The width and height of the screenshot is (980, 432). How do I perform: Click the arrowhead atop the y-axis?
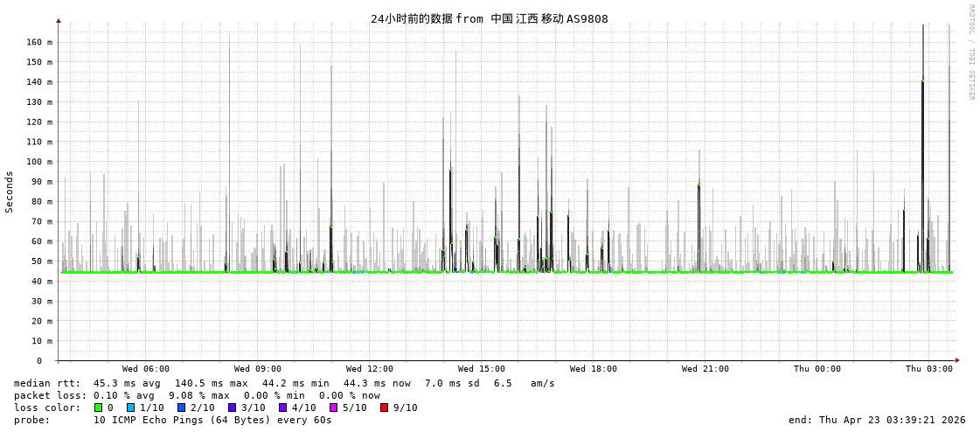pos(59,20)
